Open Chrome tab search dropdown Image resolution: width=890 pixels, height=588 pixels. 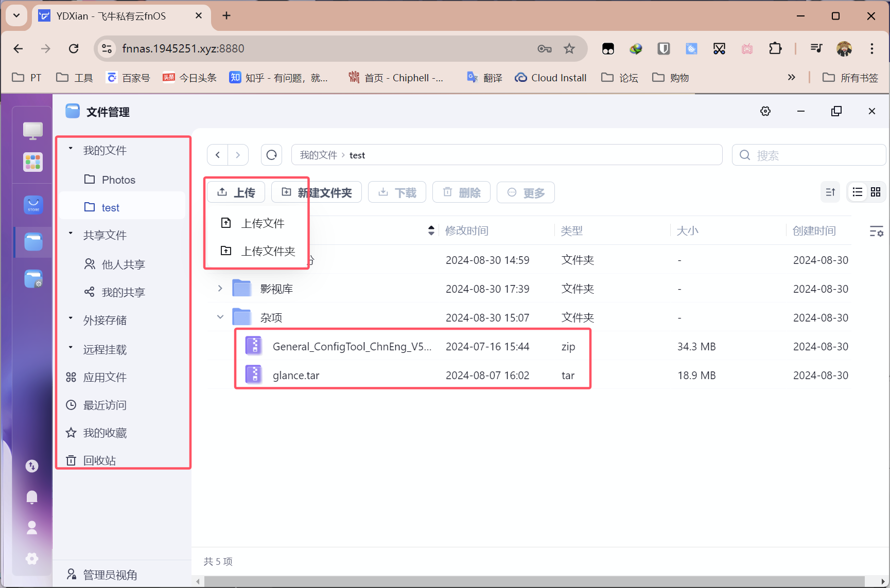(16, 15)
